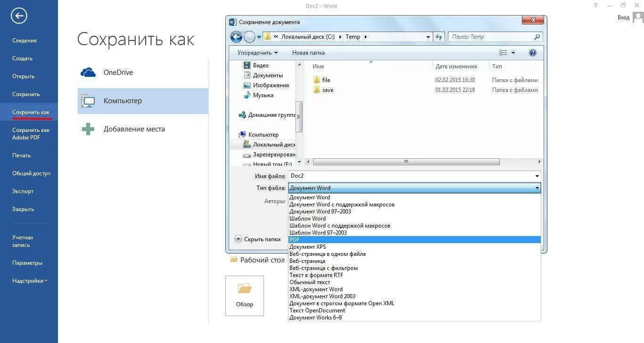Viewport: 644px width, 343px height.
Task: Choose Текст в формате RTF type
Action: coord(414,275)
